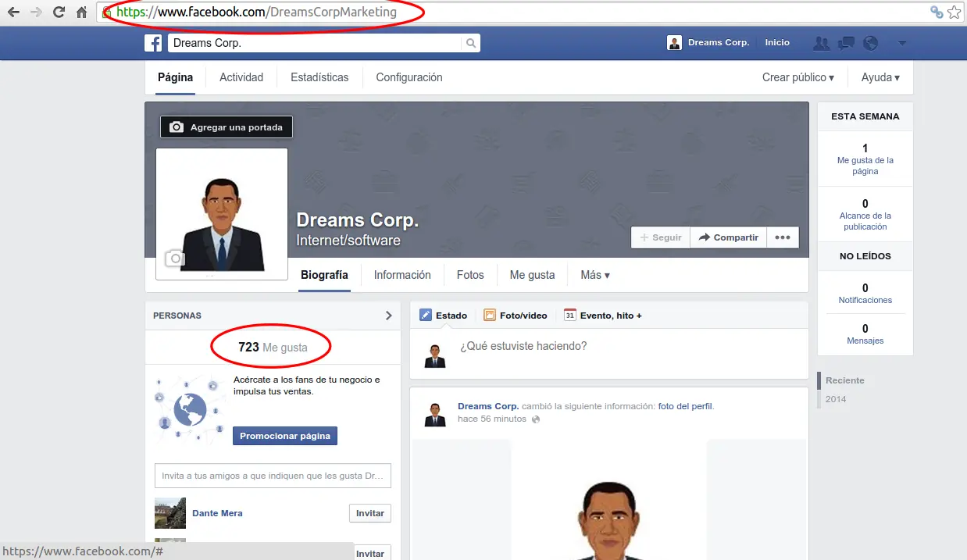Click Dante Mera's thumbnail photo

click(170, 513)
